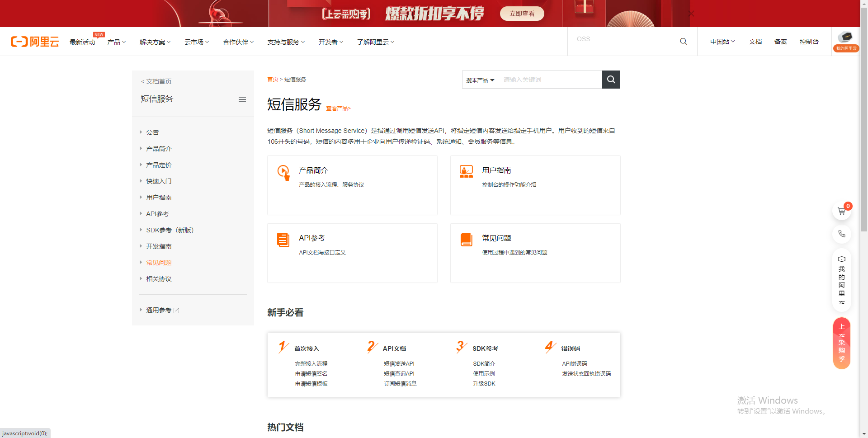The image size is (868, 438).
Task: Open the shopping cart icon on the right edge
Action: click(x=841, y=210)
